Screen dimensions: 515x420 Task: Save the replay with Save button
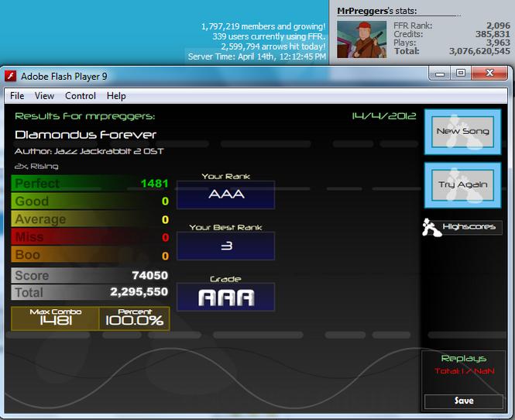click(x=463, y=401)
